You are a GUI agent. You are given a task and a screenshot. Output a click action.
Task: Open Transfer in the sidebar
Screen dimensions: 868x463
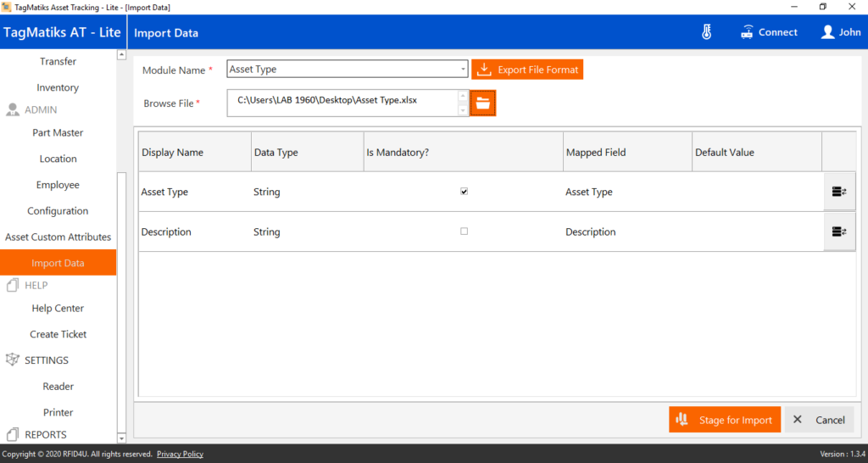coord(58,61)
